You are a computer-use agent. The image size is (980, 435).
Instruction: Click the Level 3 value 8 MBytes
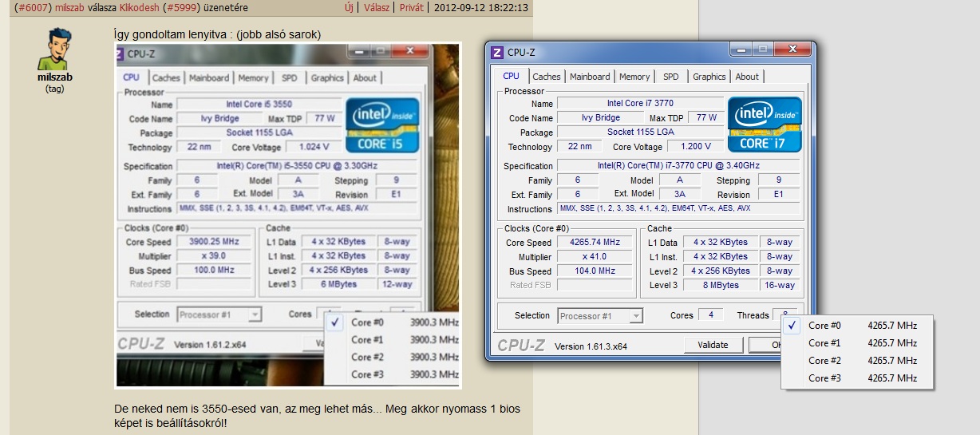click(x=720, y=286)
